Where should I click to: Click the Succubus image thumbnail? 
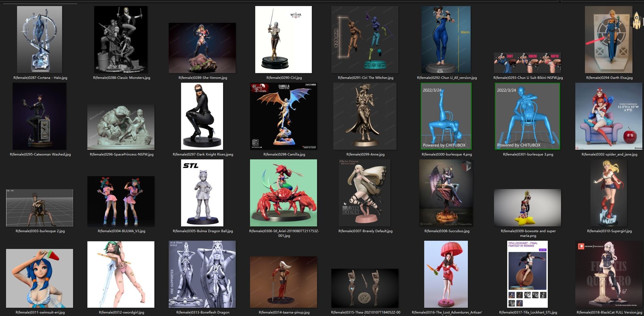446,193
